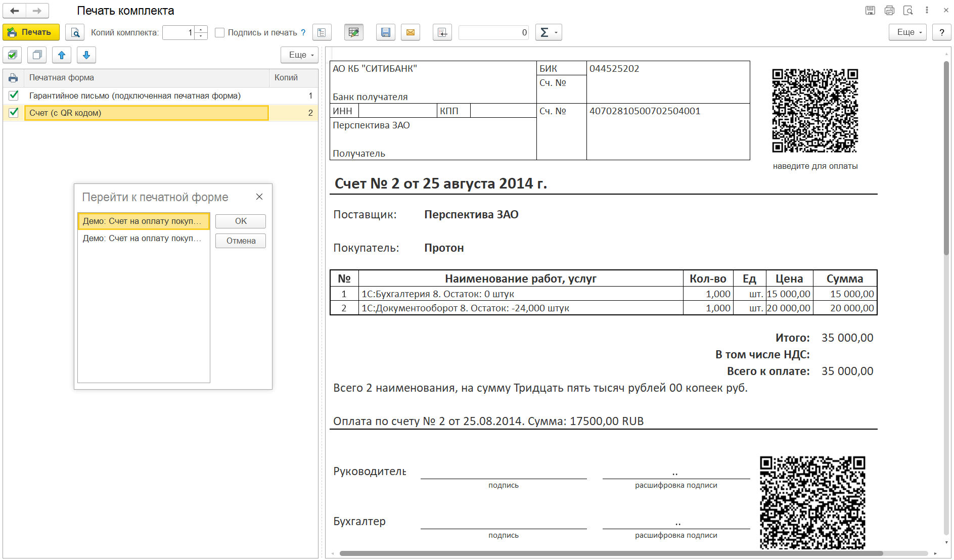Click the show/hide copies settings icon
954x560 pixels.
(442, 32)
